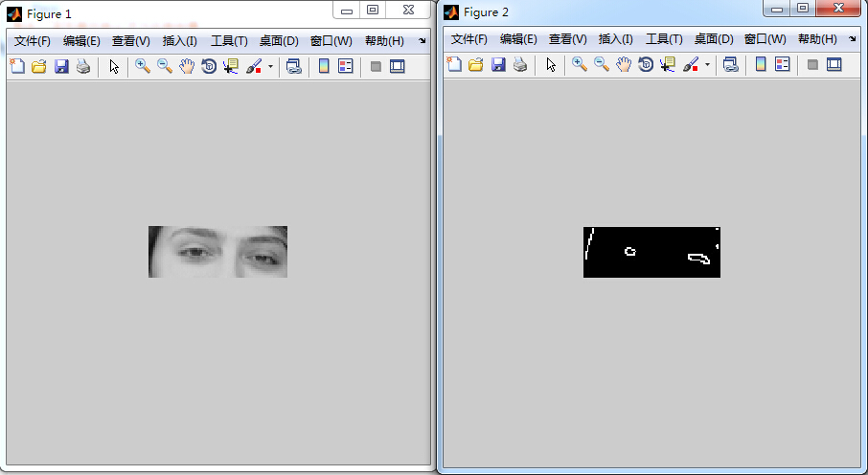This screenshot has width=868, height=475.
Task: Expand brush color dropdown in Figure 1
Action: (x=270, y=66)
